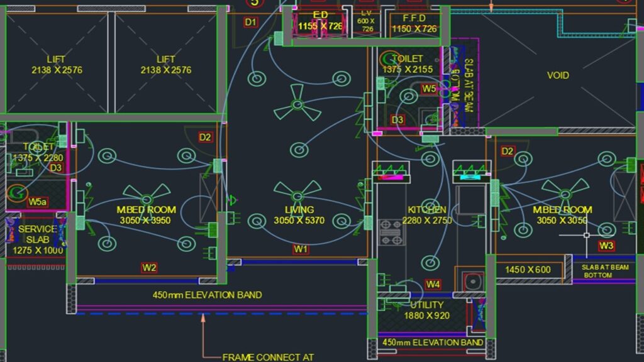Click the ceiling fan in left MBED Room
644x362 pixels.
tap(146, 194)
